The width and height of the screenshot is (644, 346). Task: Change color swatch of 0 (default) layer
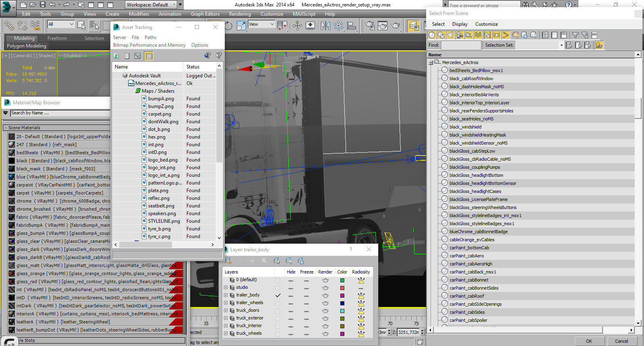(342, 280)
